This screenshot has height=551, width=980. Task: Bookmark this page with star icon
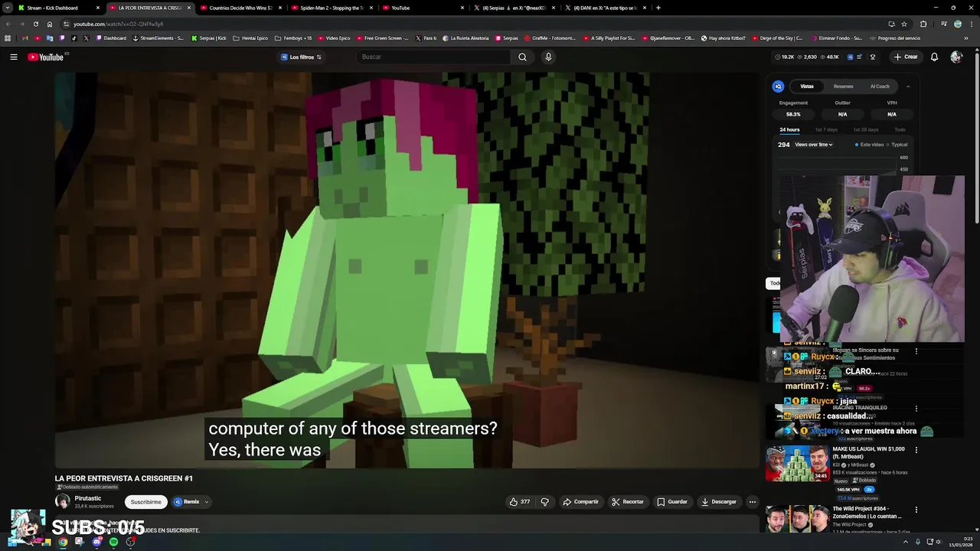(x=903, y=24)
